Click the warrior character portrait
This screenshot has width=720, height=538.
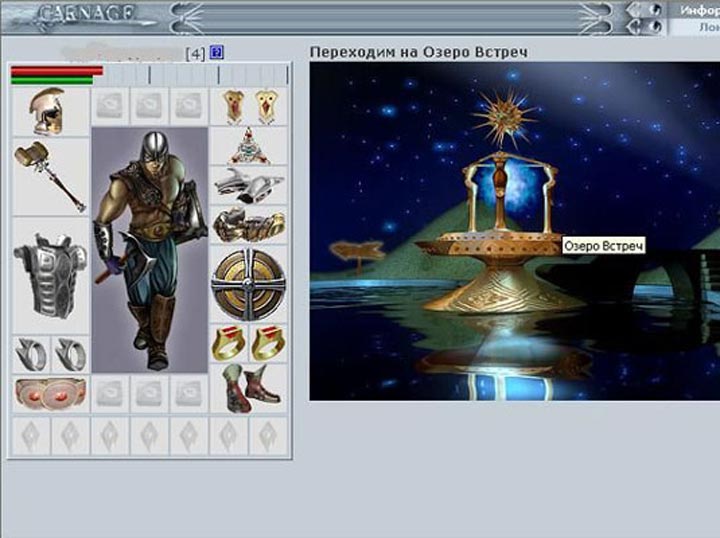pyautogui.click(x=150, y=250)
